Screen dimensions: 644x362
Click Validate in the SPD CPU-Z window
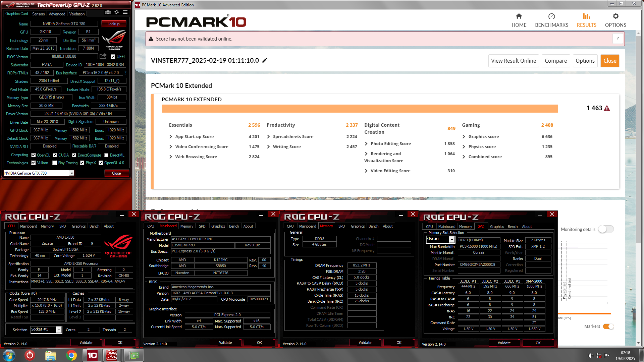tap(504, 343)
